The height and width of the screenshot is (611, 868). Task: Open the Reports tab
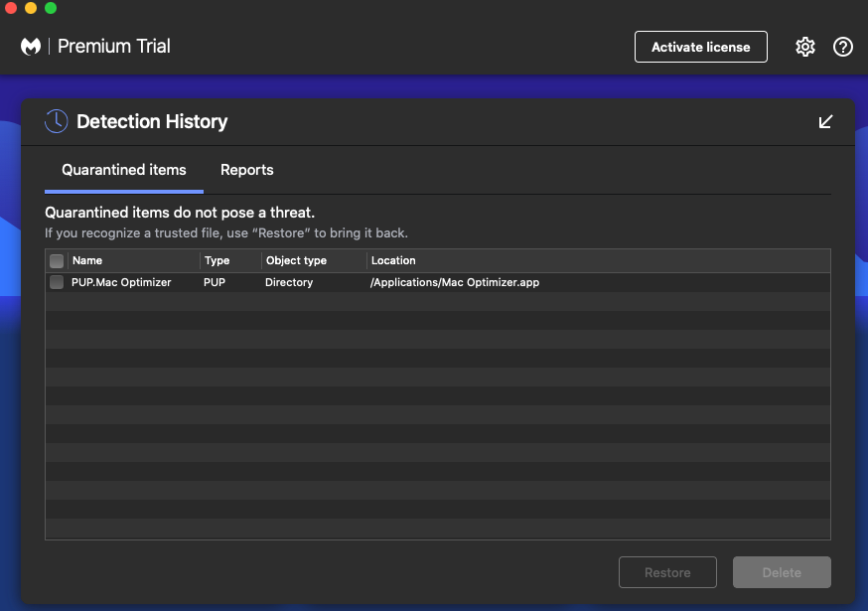(x=247, y=170)
